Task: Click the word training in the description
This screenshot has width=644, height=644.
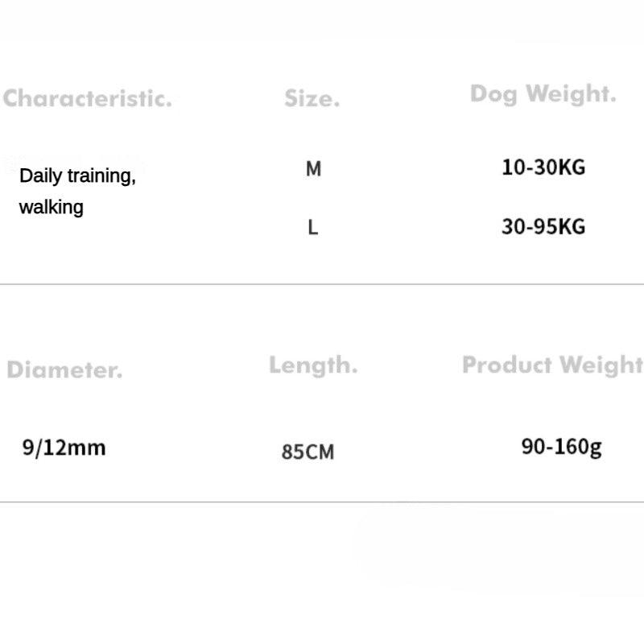Action: tap(101, 176)
